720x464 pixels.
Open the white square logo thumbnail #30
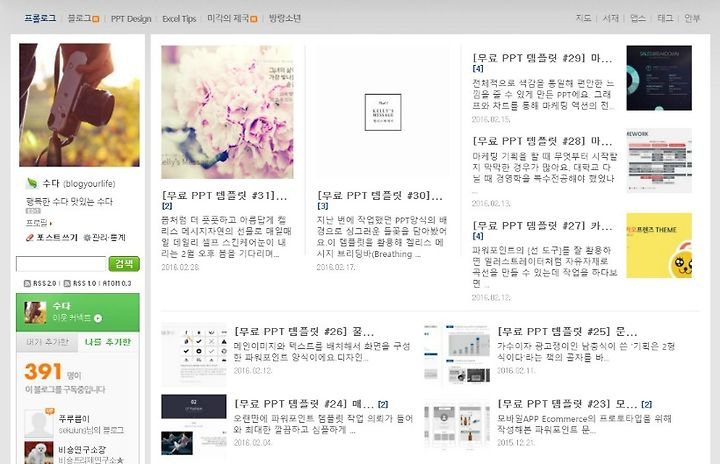pyautogui.click(x=383, y=112)
